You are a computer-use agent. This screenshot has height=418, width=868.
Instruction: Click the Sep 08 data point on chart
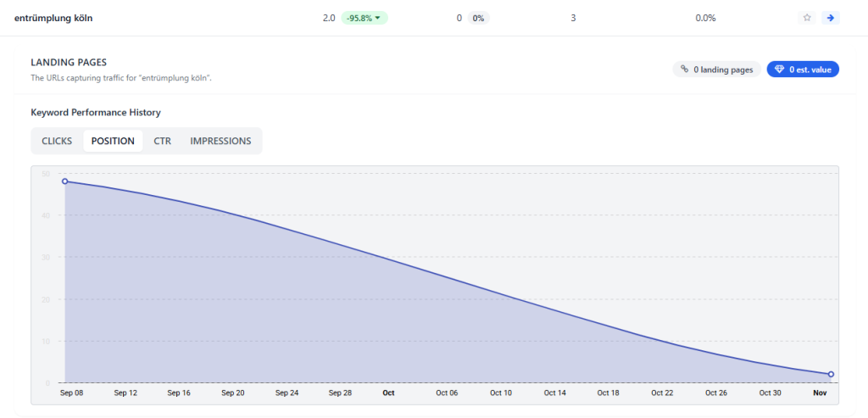point(65,181)
